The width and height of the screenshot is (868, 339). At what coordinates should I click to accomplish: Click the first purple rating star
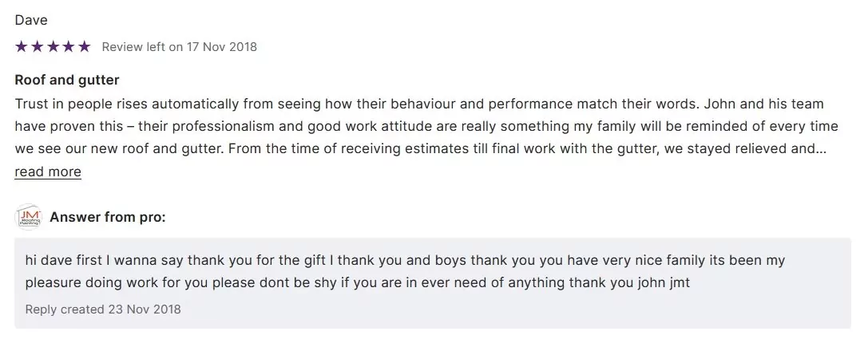(22, 47)
